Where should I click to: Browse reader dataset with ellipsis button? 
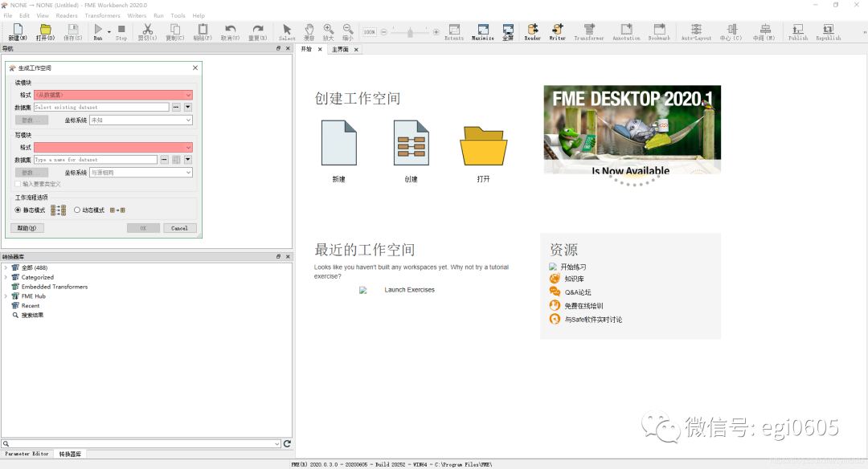(x=176, y=108)
